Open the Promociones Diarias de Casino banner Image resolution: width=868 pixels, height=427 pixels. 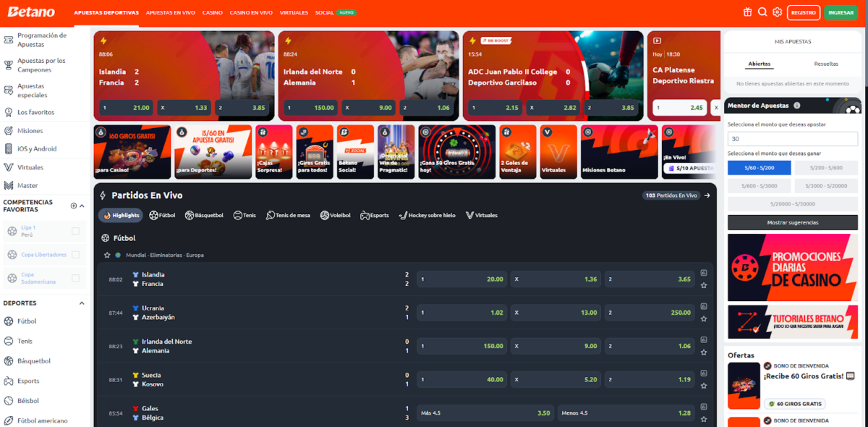[793, 267]
